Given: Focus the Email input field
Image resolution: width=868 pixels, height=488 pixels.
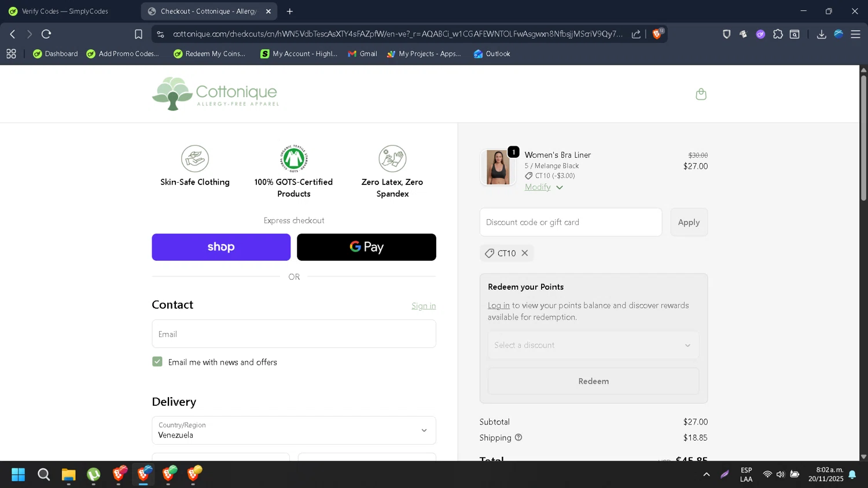Looking at the screenshot, I should [x=294, y=334].
